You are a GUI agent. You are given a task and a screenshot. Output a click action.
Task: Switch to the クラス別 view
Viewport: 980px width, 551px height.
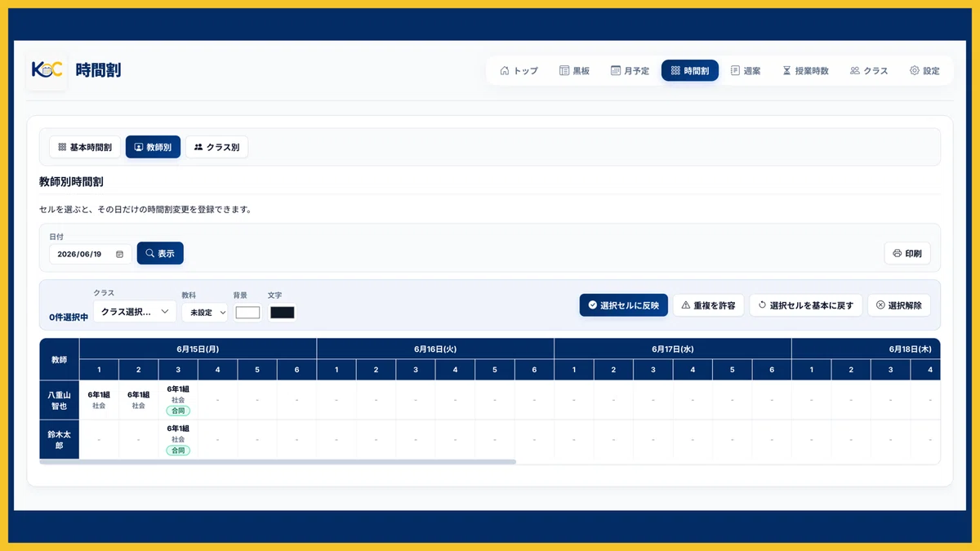[x=216, y=147]
